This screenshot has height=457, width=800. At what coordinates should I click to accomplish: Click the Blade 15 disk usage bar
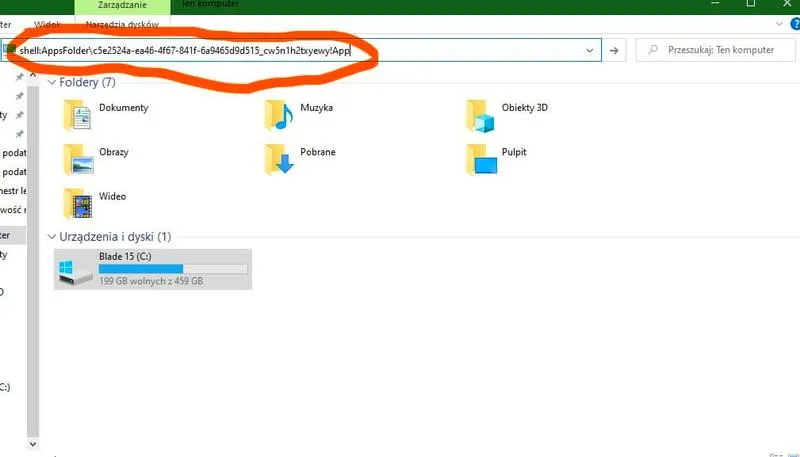pyautogui.click(x=173, y=269)
